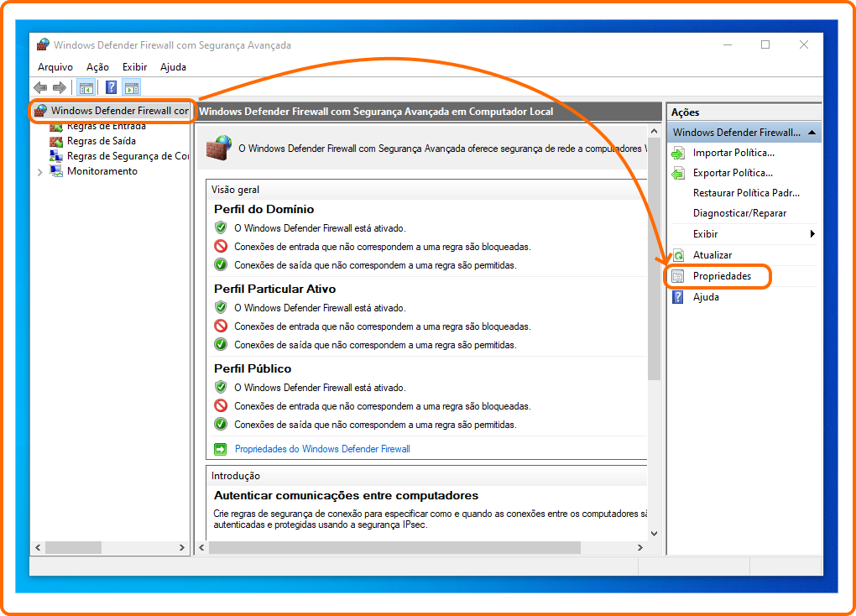Select Regras de Saída in tree
Viewport: 856px width, 616px height.
tap(102, 141)
